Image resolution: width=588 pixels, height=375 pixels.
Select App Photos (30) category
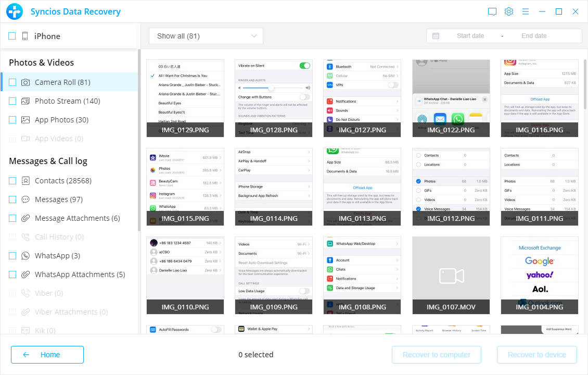(x=70, y=120)
